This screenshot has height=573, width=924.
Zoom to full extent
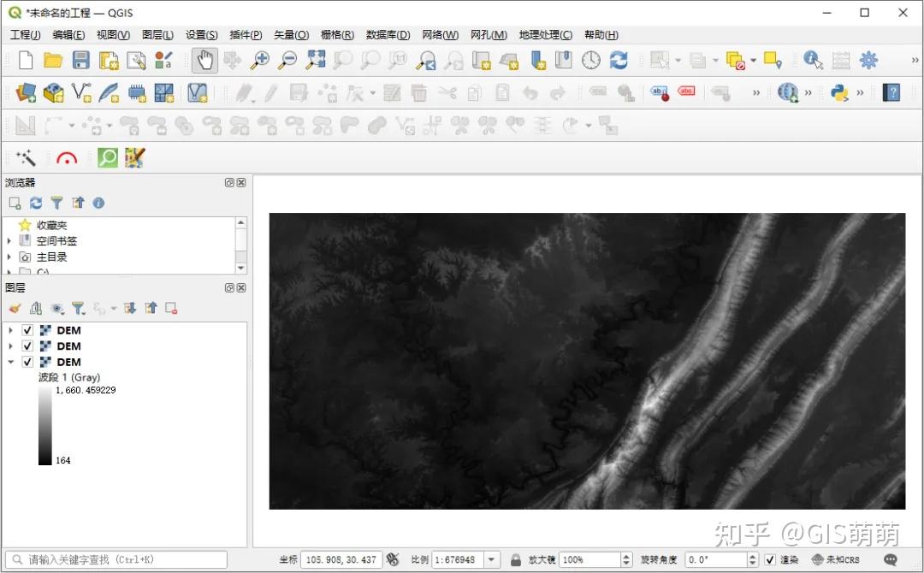315,60
